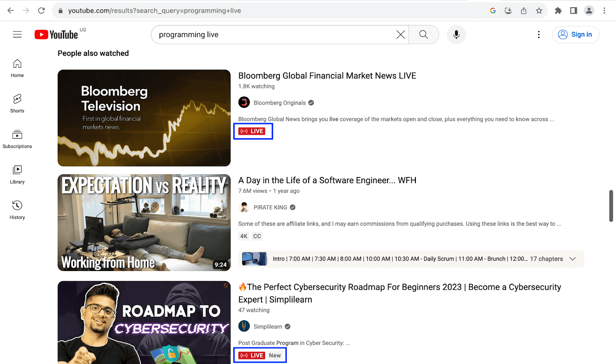The height and width of the screenshot is (364, 615).
Task: Expand the 17 chapters dropdown arrow
Action: click(572, 259)
